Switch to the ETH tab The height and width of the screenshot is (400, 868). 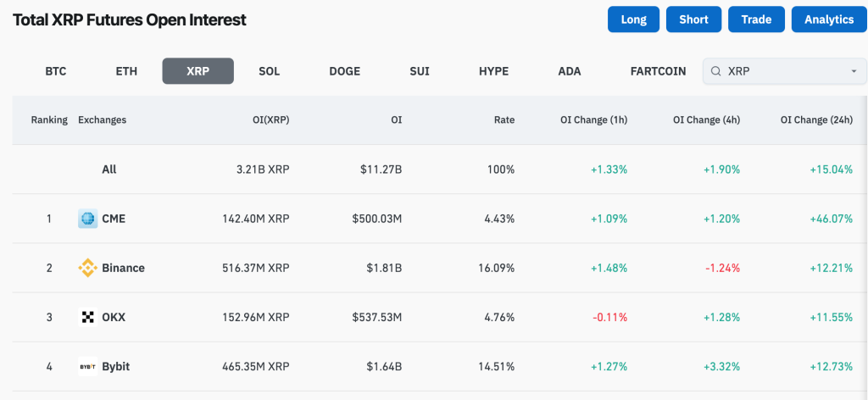(126, 71)
